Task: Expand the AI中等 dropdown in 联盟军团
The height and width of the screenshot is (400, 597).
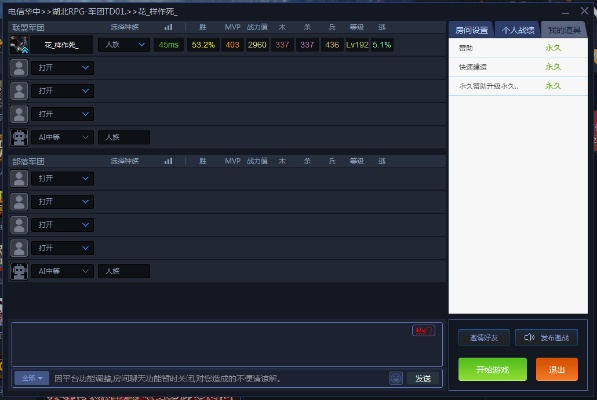Action: pyautogui.click(x=62, y=137)
